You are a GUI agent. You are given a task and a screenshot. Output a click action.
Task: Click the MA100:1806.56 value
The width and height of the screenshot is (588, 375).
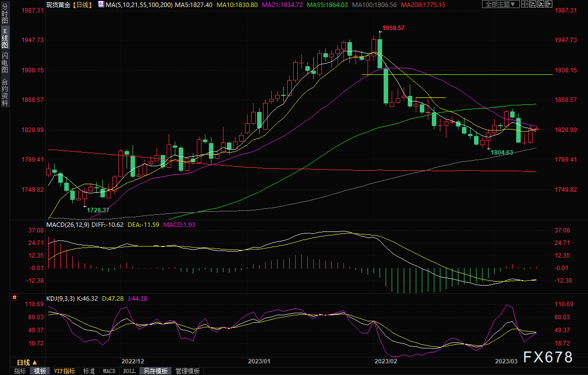point(374,5)
